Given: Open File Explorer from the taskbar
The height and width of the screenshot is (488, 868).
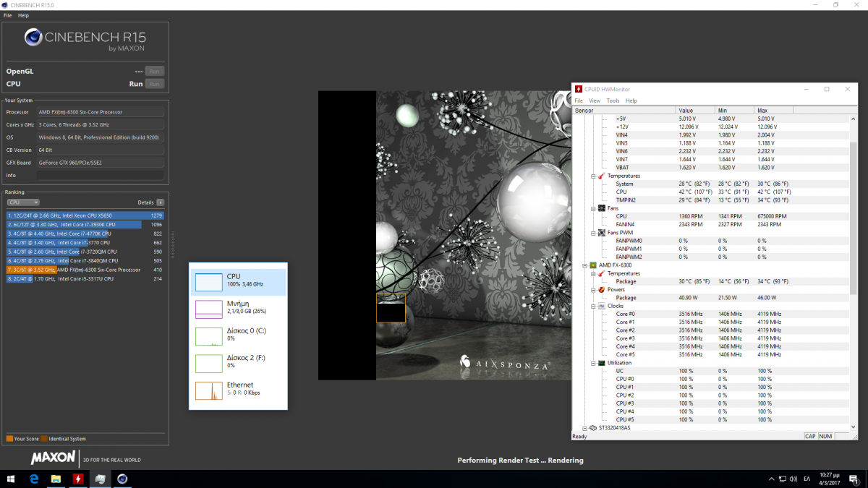Looking at the screenshot, I should coord(56,479).
